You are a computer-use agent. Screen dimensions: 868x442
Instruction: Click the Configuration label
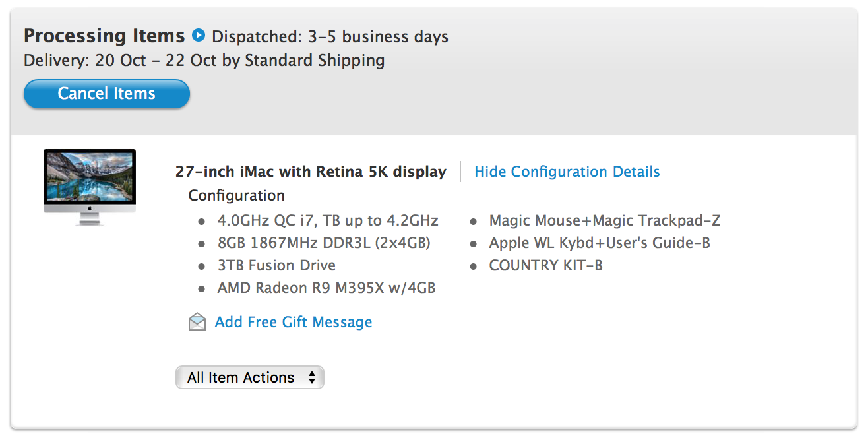coord(236,196)
